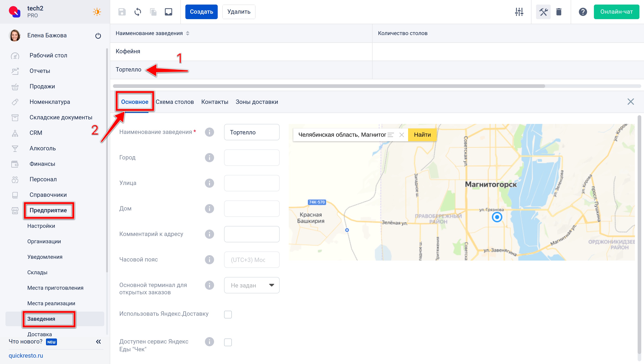Click the Наименование заведения input field

click(251, 132)
